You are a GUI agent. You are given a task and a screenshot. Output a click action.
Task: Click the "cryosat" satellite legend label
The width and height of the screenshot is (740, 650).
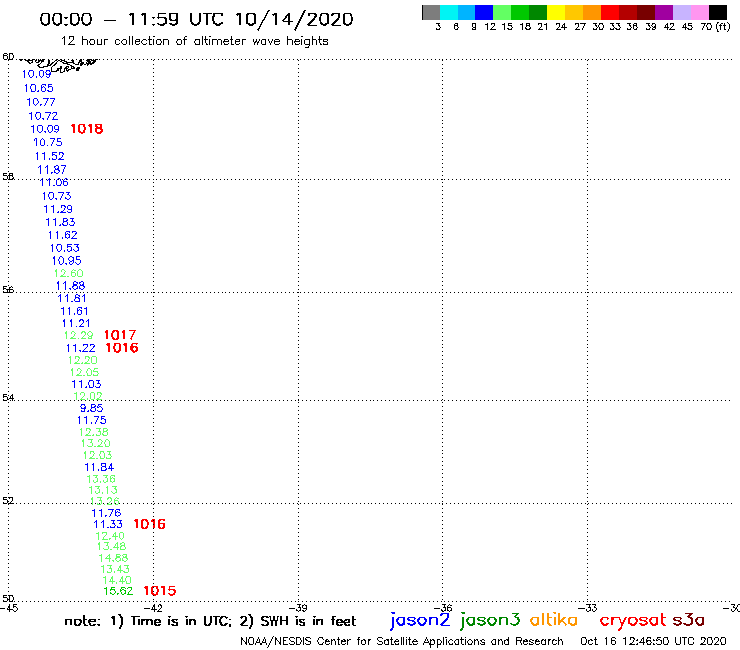coord(632,620)
